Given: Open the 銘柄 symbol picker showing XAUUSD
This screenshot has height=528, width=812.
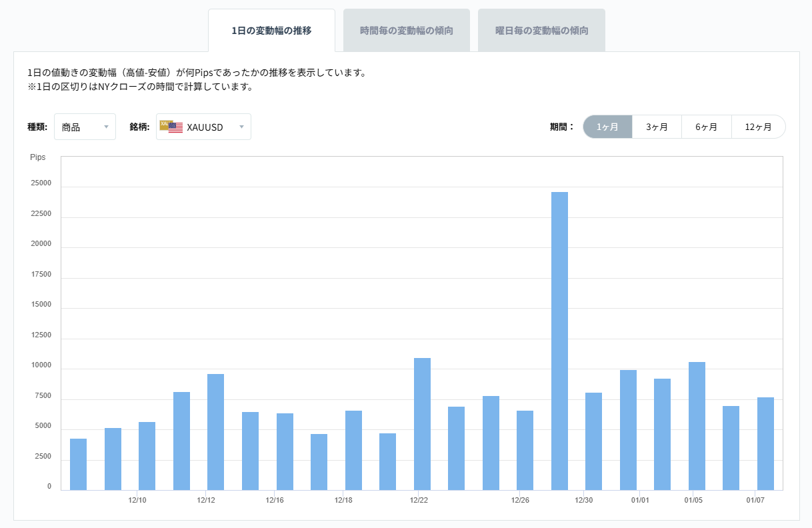Looking at the screenshot, I should point(203,127).
